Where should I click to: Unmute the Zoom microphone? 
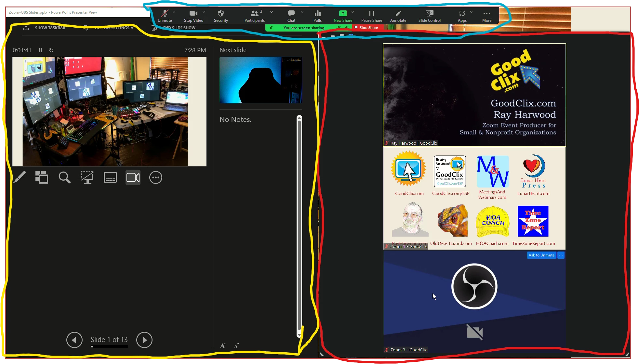pos(165,16)
